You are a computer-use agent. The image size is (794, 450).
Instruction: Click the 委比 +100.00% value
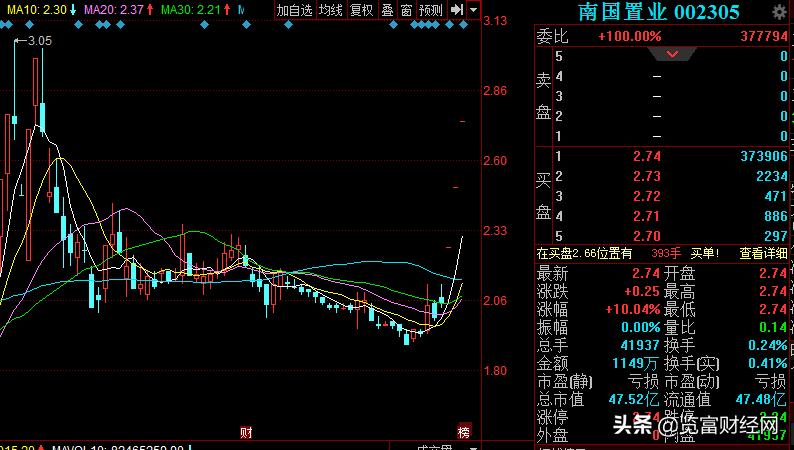(x=629, y=36)
